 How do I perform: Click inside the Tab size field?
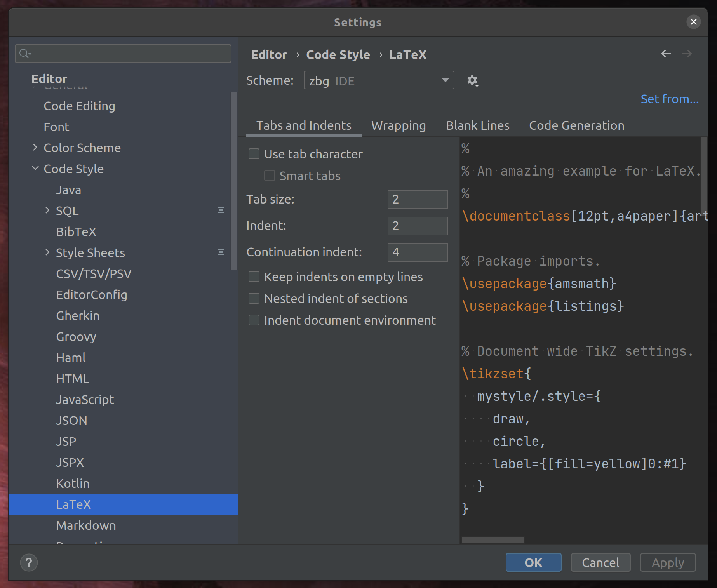(x=418, y=199)
